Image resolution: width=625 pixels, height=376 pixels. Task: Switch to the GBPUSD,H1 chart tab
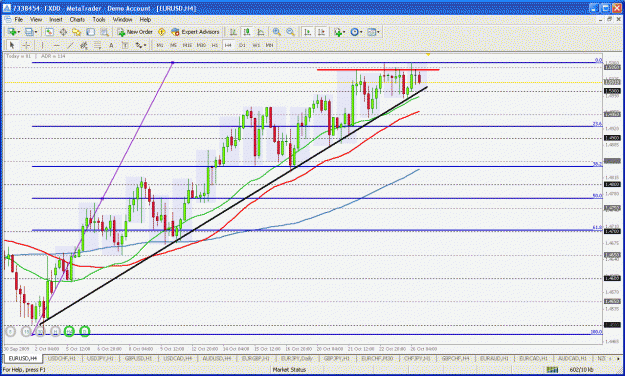139,358
